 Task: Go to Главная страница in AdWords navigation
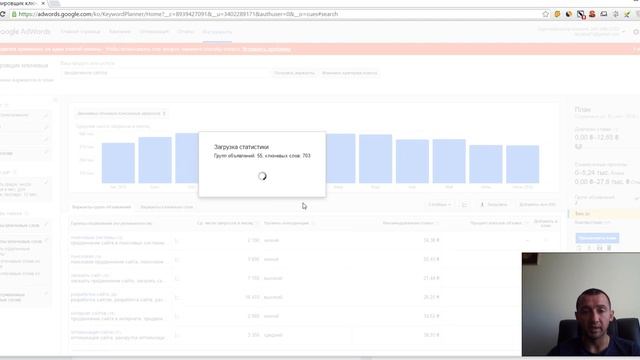[x=80, y=31]
